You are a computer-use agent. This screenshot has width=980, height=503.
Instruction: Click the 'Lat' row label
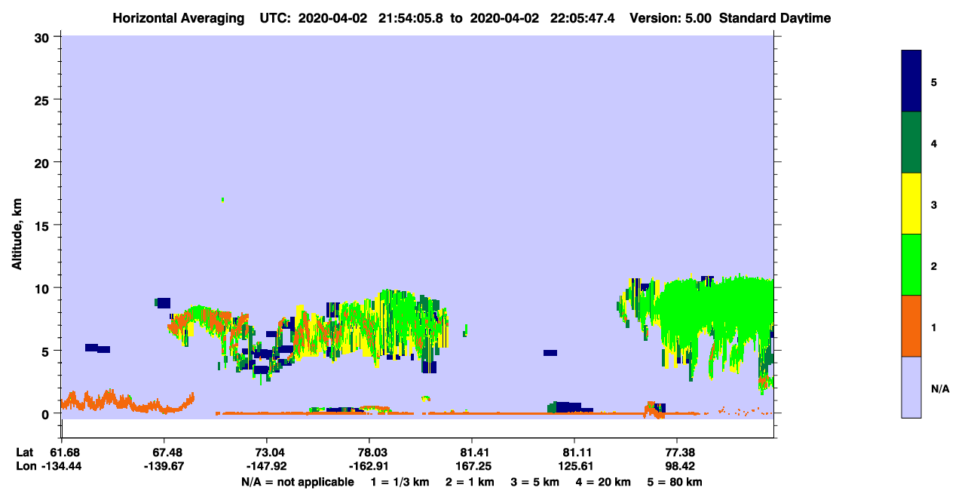(24, 452)
